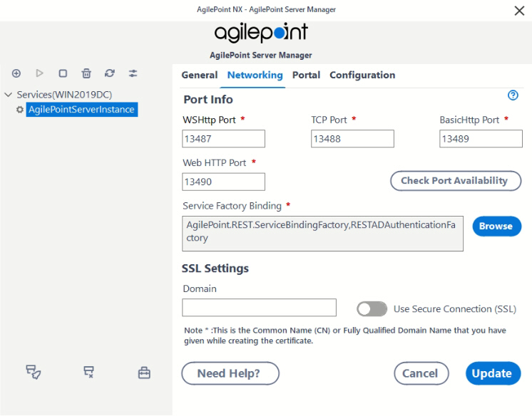Select the Services(WIN2019DC) tree label
This screenshot has width=532, height=416.
pos(64,95)
